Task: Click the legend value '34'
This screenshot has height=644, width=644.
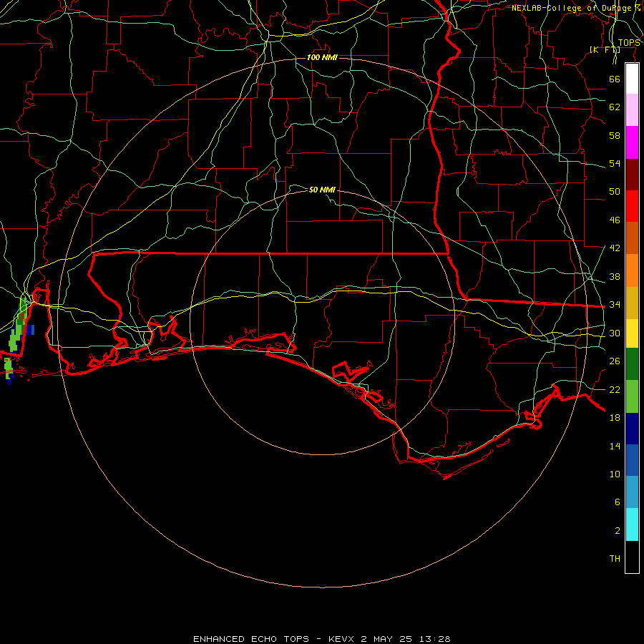Action: coord(615,305)
